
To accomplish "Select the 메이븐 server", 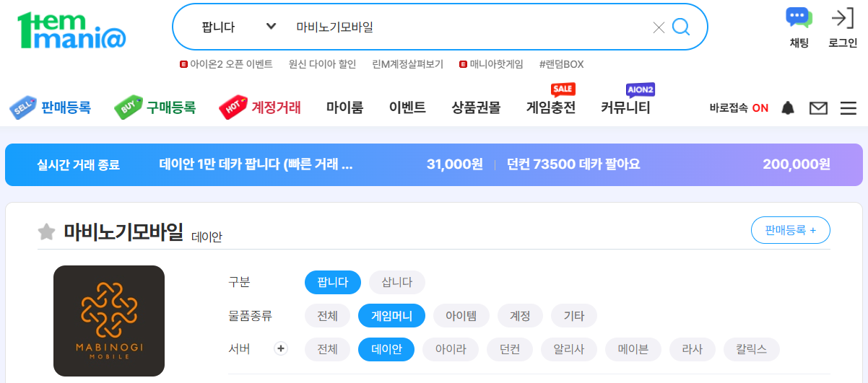I will [x=633, y=349].
